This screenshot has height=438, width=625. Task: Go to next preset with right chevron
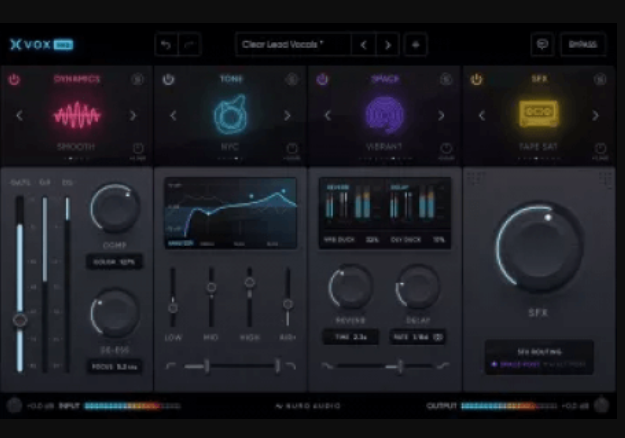pyautogui.click(x=388, y=45)
